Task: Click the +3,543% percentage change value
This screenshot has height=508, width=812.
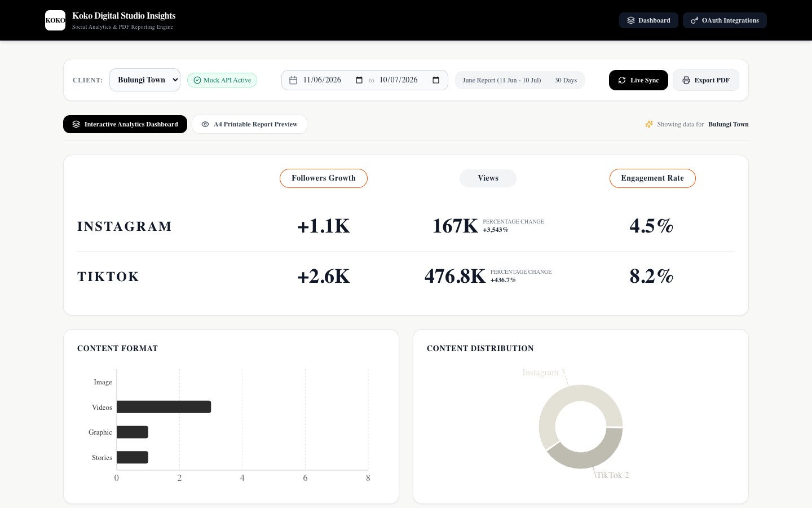Action: (496, 230)
